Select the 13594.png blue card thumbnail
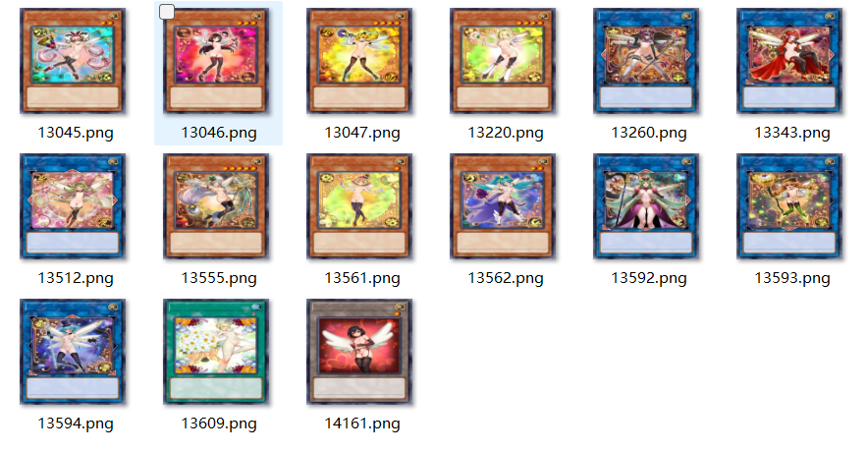Viewport: 868px width, 452px height. click(x=73, y=352)
